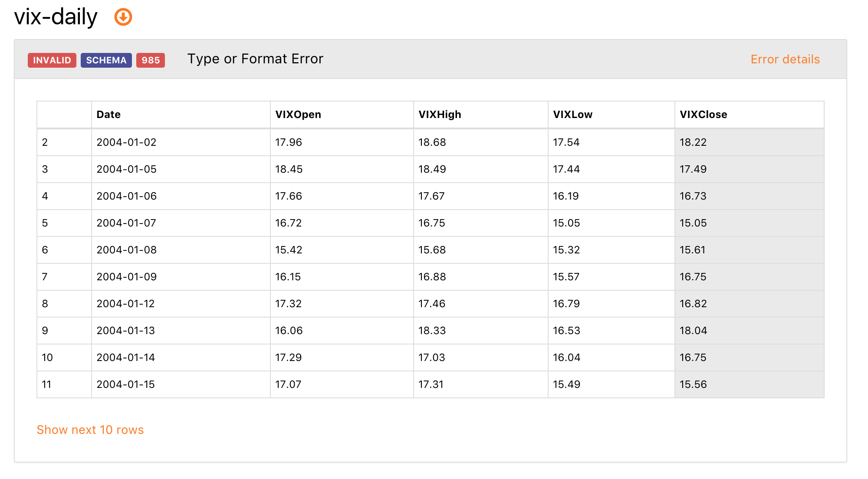The height and width of the screenshot is (479, 868).
Task: Click the vix-daily heading
Action: pos(56,17)
